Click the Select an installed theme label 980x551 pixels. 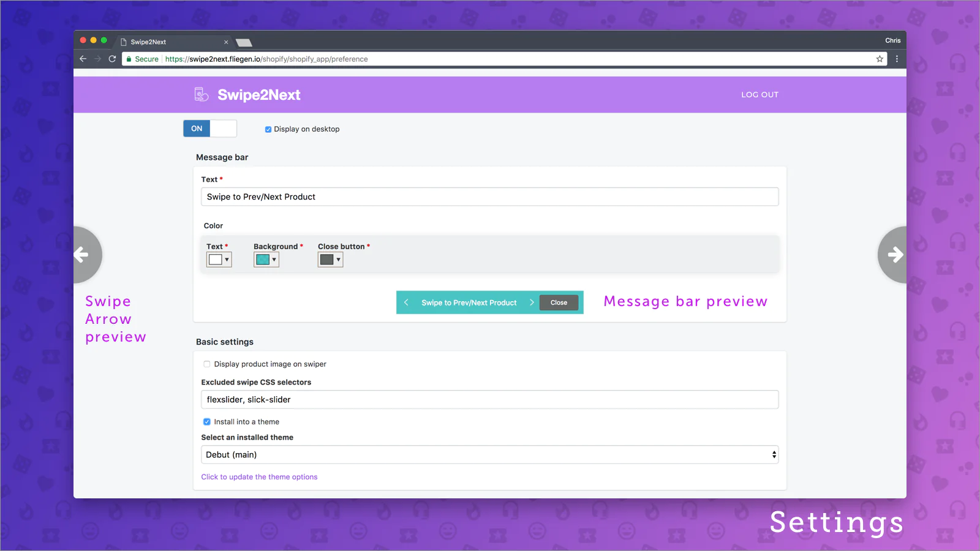tap(247, 437)
